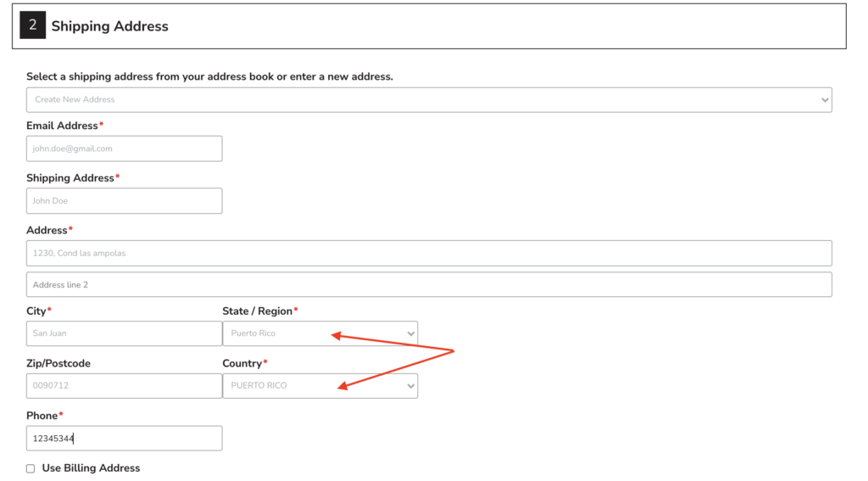Click the Use Billing Address label
This screenshot has width=868, height=481.
click(x=91, y=468)
